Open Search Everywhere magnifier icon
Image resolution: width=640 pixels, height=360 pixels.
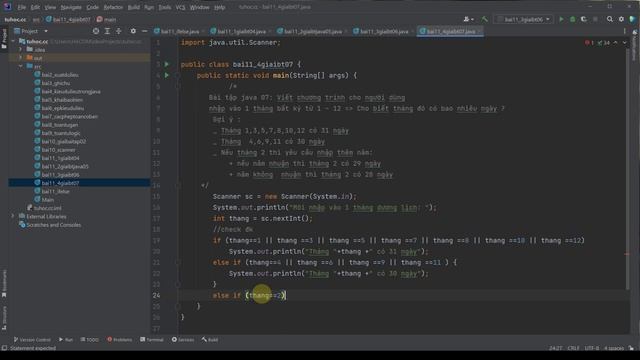(x=610, y=19)
